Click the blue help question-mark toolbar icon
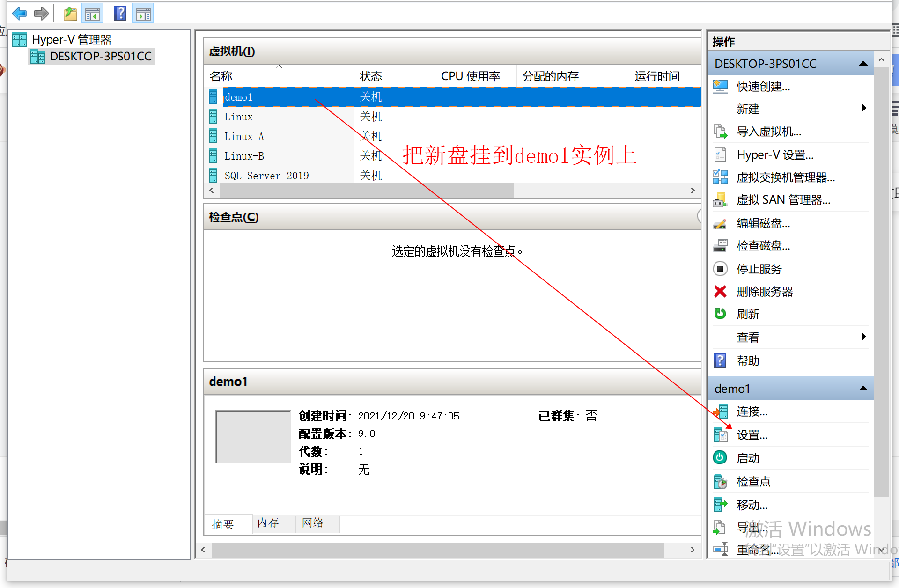 [x=120, y=14]
